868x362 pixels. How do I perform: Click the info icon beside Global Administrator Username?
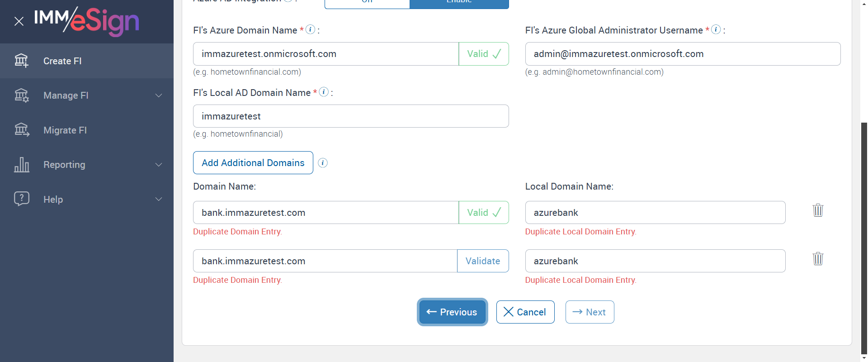[716, 29]
